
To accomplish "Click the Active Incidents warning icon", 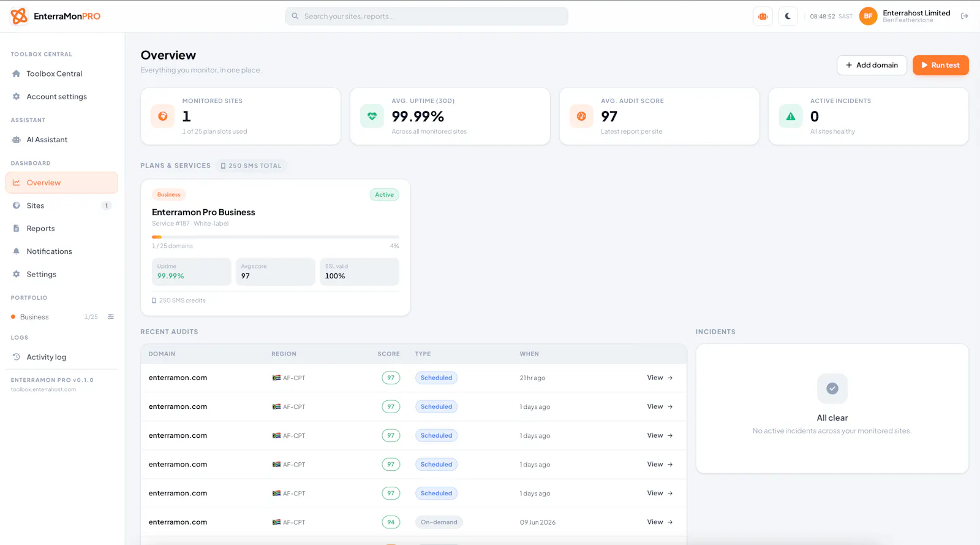I will point(791,116).
